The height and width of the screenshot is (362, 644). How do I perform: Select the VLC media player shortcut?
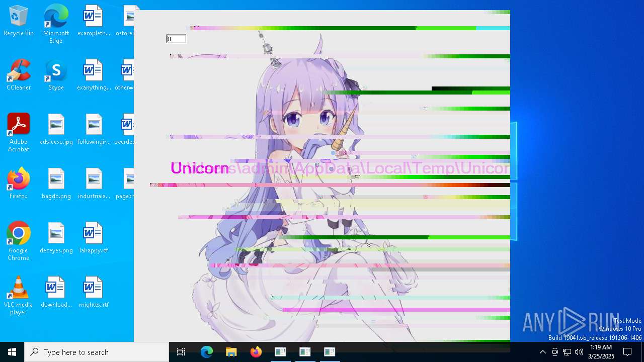pos(19,296)
